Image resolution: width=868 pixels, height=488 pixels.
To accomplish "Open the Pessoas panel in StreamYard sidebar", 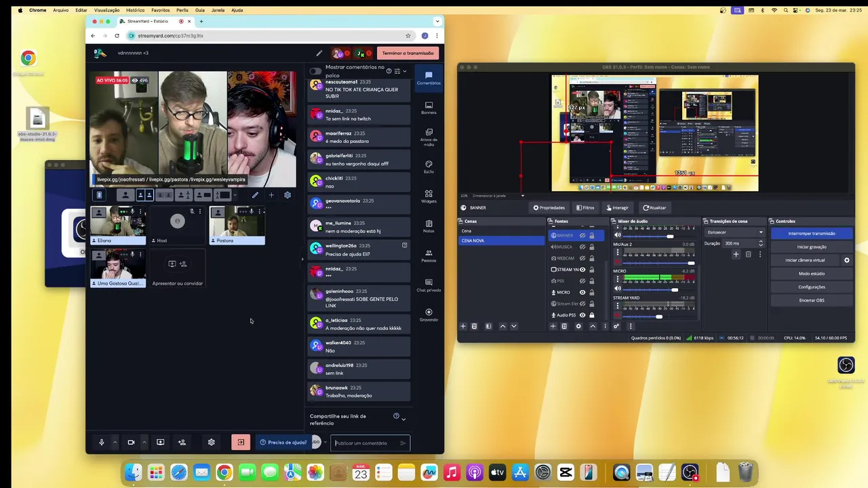I will point(429,256).
